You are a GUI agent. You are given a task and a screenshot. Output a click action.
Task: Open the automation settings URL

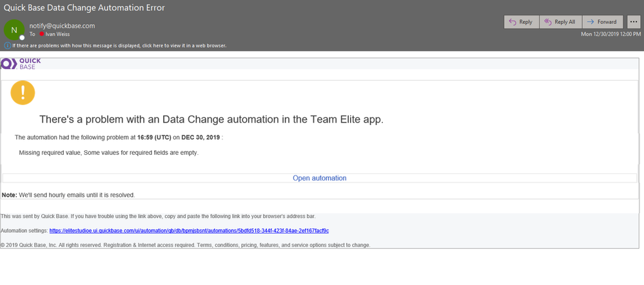(x=189, y=231)
